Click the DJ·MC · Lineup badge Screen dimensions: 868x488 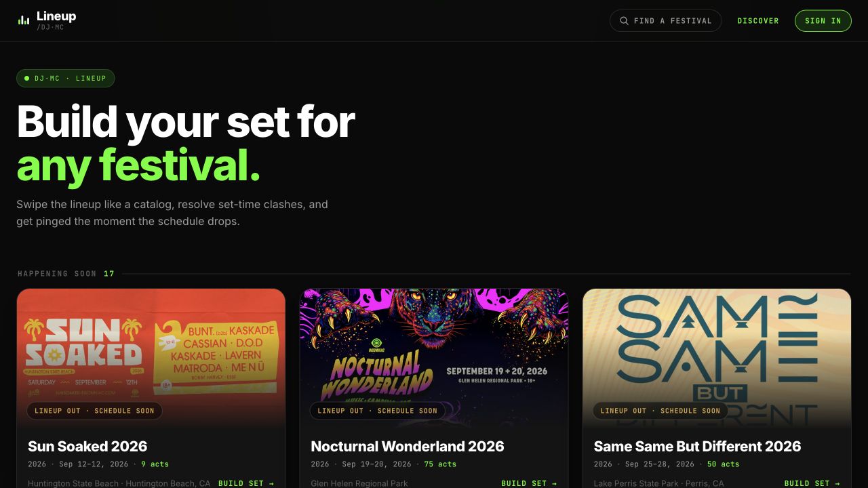[66, 79]
